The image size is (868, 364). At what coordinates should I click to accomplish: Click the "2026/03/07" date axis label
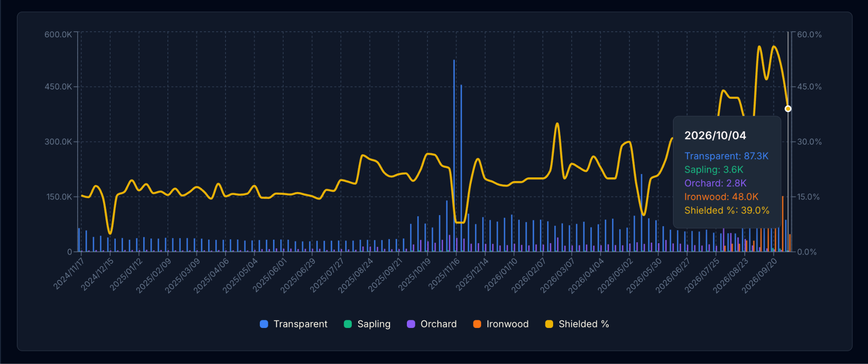558,275
